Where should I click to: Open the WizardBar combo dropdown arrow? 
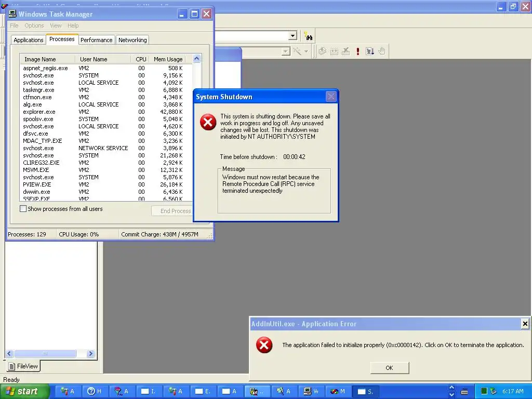coord(286,51)
